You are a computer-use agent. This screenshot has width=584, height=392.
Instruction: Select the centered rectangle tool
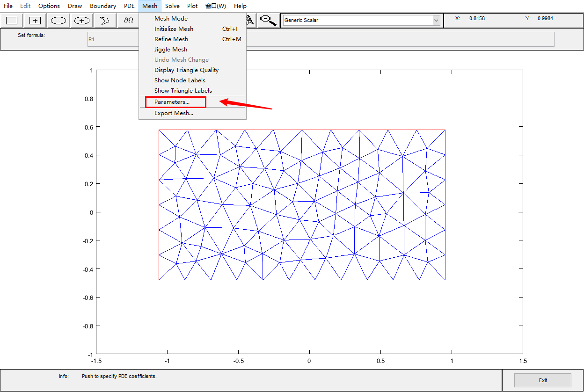click(x=35, y=20)
